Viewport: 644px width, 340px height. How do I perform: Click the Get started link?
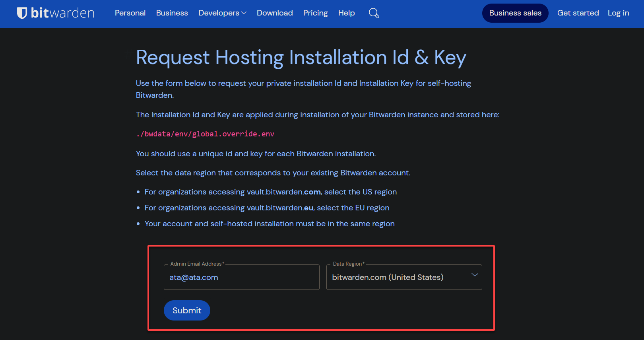pyautogui.click(x=578, y=13)
